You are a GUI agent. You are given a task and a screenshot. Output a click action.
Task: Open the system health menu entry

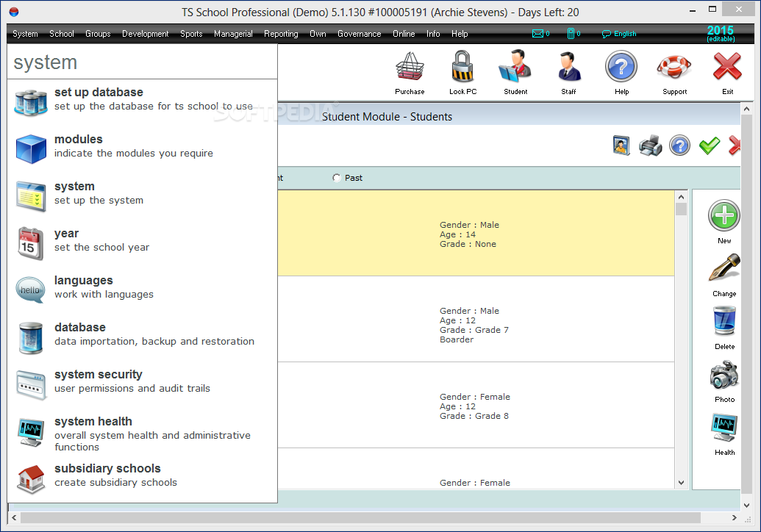[x=142, y=433]
